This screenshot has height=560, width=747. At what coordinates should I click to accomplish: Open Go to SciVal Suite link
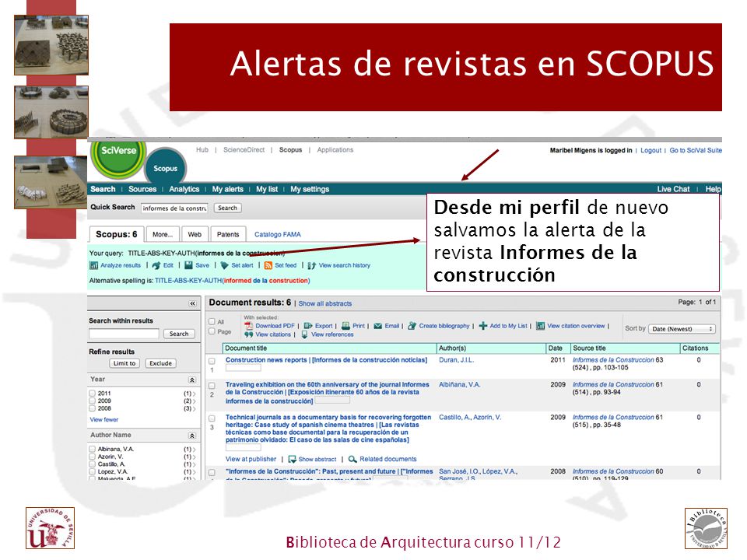[696, 150]
